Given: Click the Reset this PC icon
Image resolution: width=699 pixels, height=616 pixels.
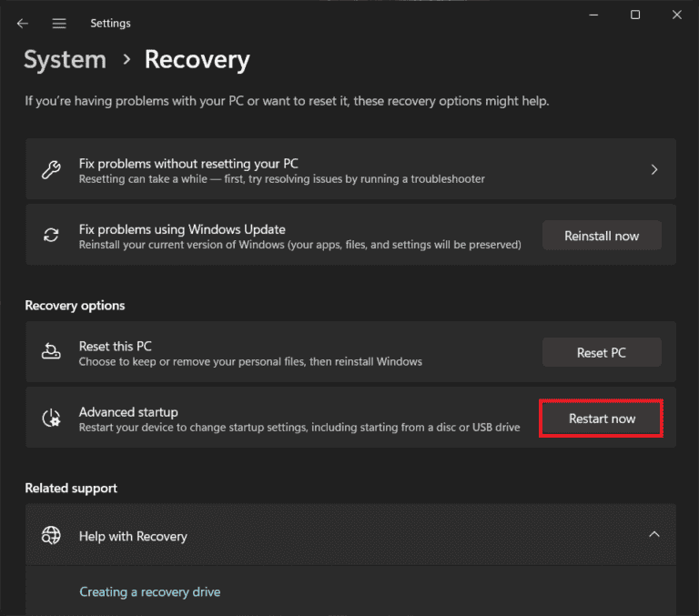Looking at the screenshot, I should pyautogui.click(x=52, y=353).
